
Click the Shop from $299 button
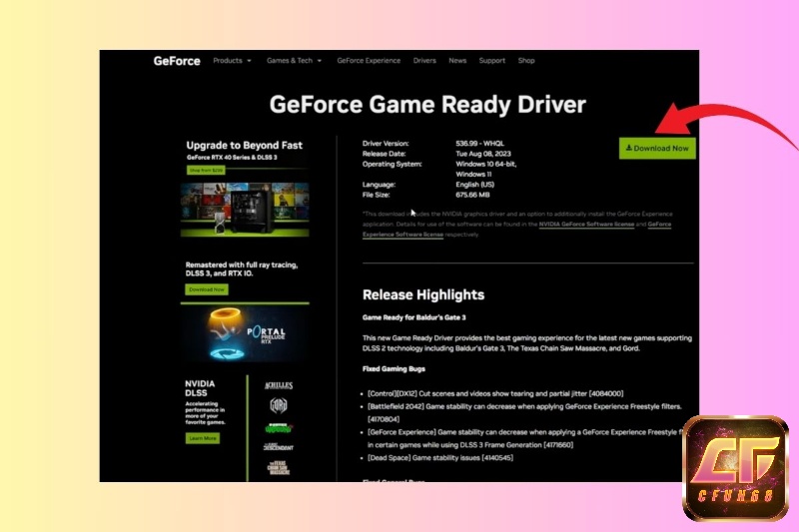tap(206, 170)
